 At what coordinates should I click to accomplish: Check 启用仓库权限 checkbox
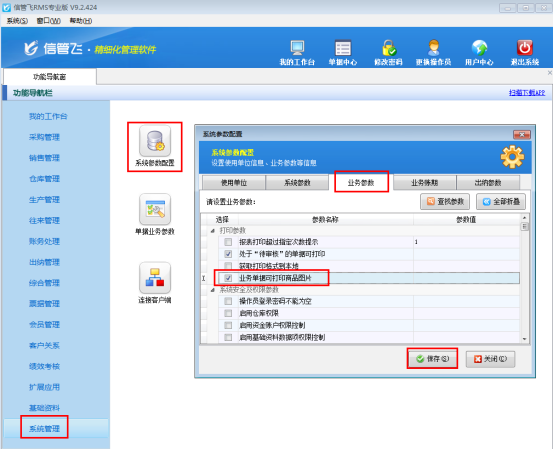coord(228,313)
